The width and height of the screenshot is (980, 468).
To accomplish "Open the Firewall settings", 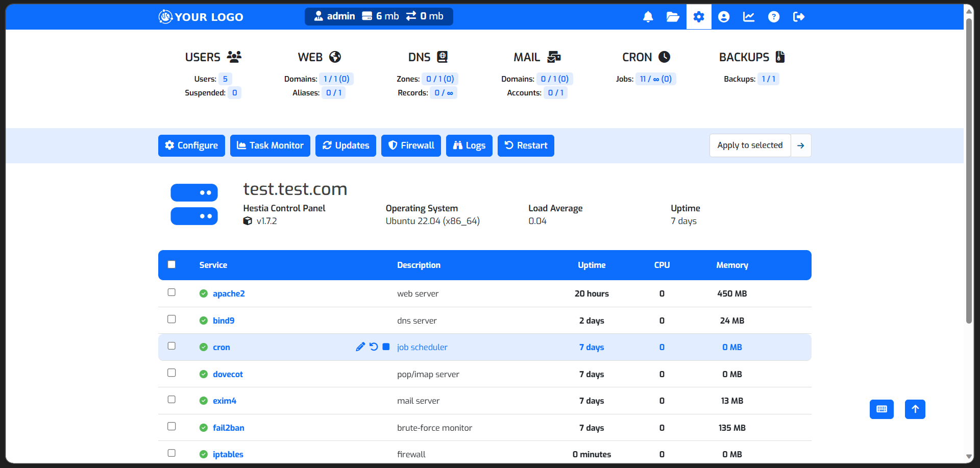I will [x=411, y=145].
